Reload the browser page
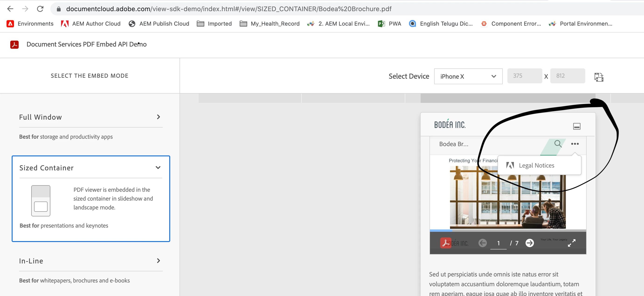 [x=40, y=9]
